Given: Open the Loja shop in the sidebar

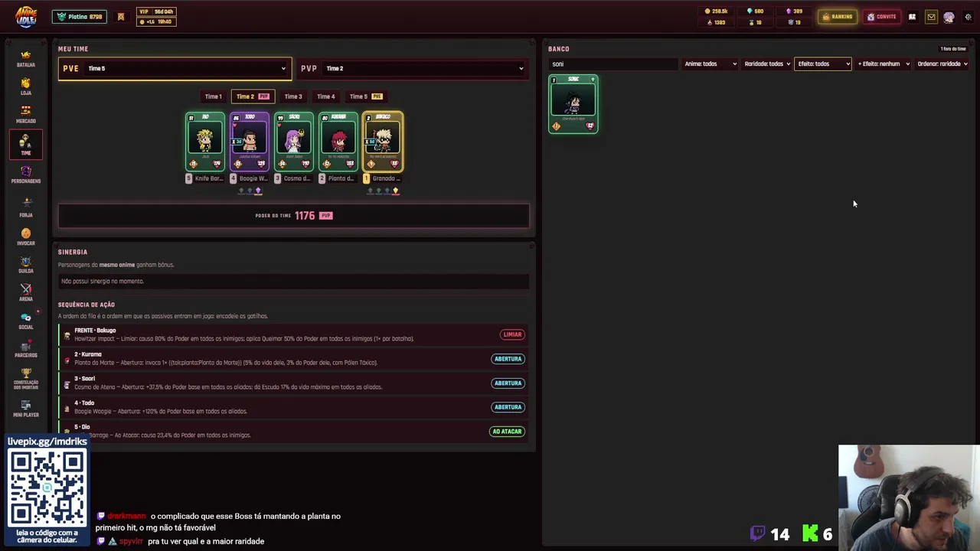Looking at the screenshot, I should [x=26, y=86].
